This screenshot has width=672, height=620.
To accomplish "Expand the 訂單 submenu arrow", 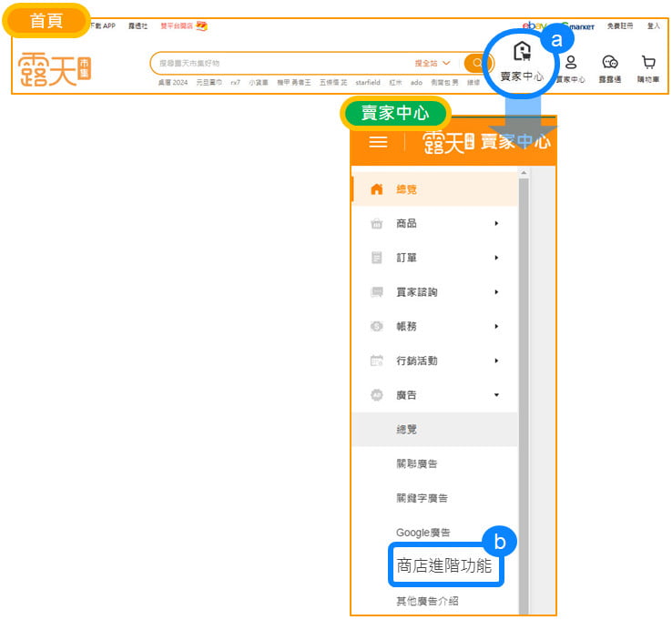I will (x=496, y=258).
